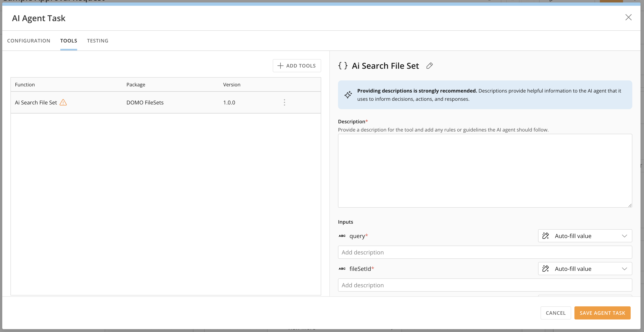Open the query Auto-fill value dropdown
The height and width of the screenshot is (332, 644).
coord(585,236)
